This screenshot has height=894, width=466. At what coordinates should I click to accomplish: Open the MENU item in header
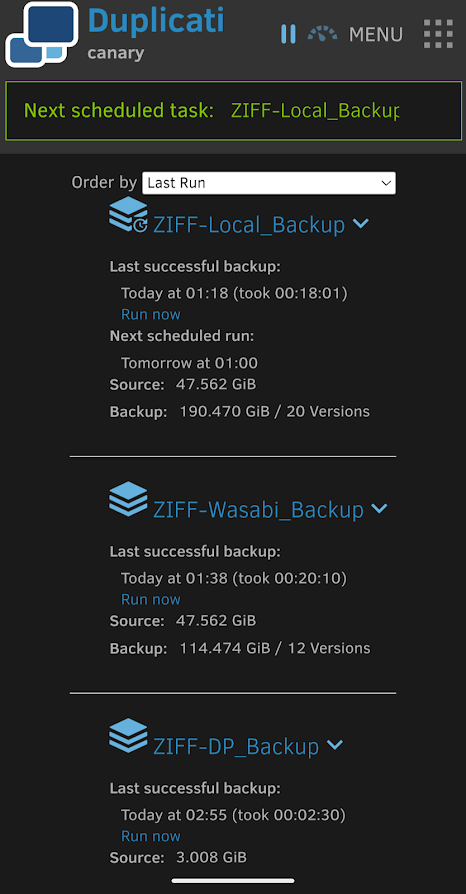pyautogui.click(x=376, y=35)
